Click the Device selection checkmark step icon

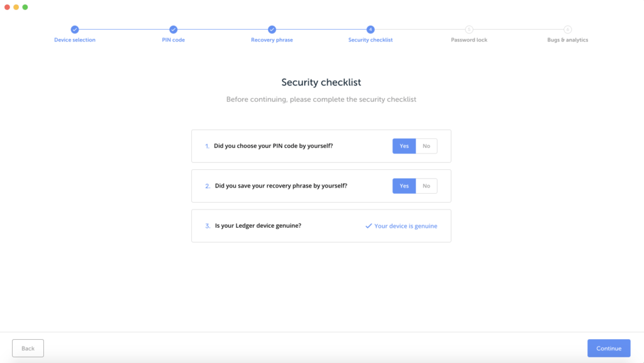click(x=74, y=29)
